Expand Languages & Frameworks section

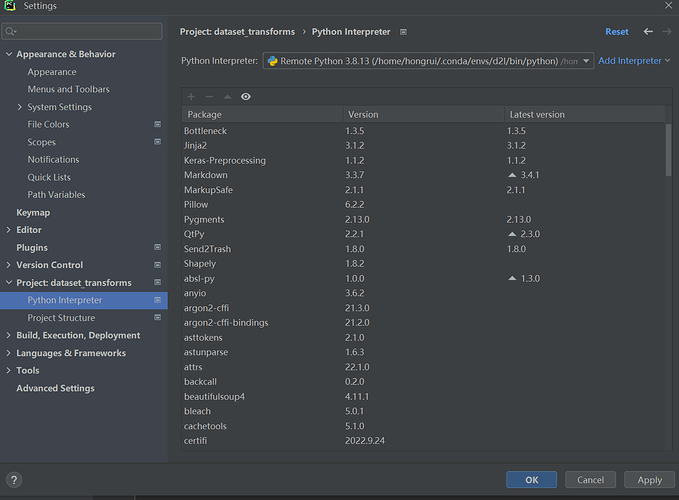(x=9, y=353)
